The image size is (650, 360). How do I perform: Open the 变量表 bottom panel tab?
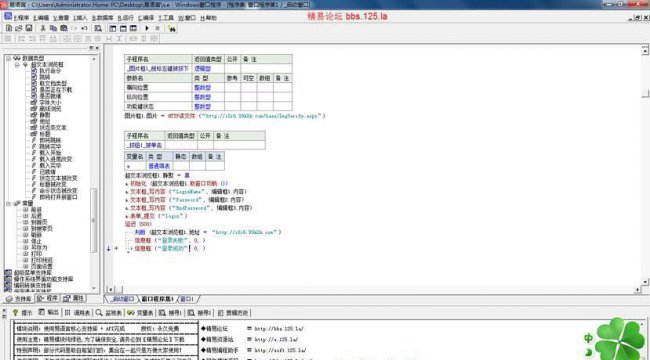tap(141, 313)
